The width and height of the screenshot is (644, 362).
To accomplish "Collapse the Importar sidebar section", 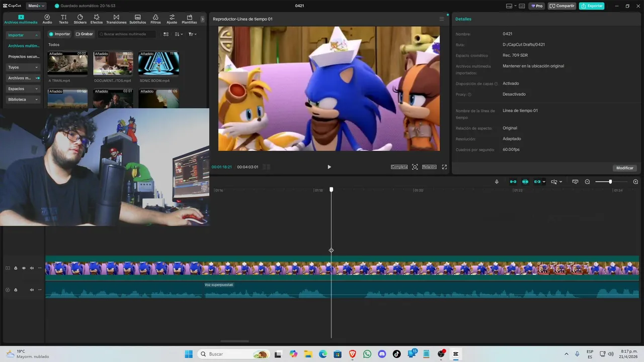I will [23, 35].
